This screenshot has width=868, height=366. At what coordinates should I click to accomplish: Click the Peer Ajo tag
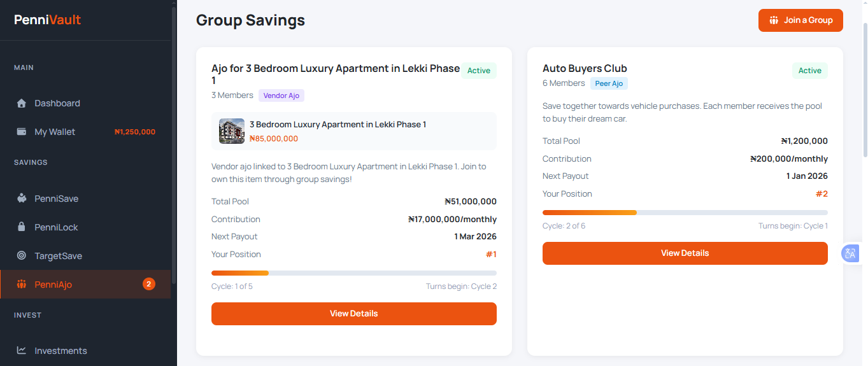[x=609, y=84]
